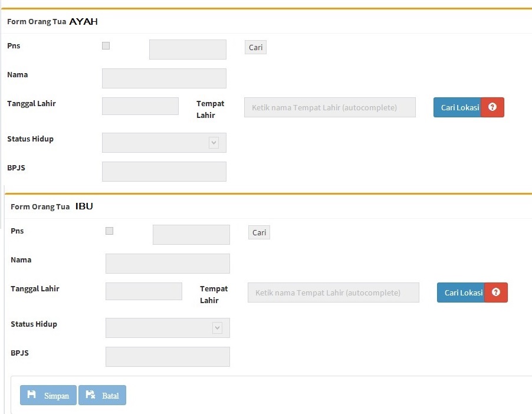This screenshot has height=414, width=532.
Task: Open Status Hidup dropdown in IBU form
Action: pyautogui.click(x=168, y=328)
